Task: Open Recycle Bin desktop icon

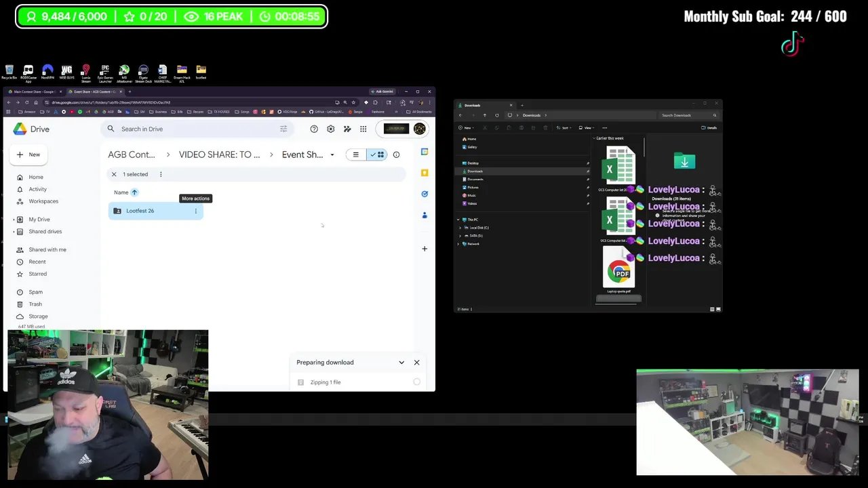Action: pyautogui.click(x=9, y=73)
